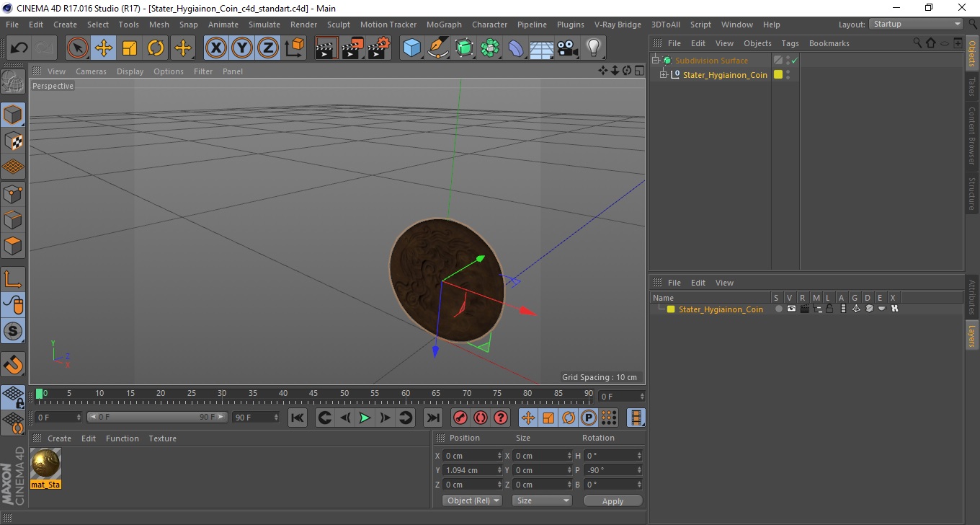Switch to Texture mode checkerboard icon

click(x=13, y=141)
